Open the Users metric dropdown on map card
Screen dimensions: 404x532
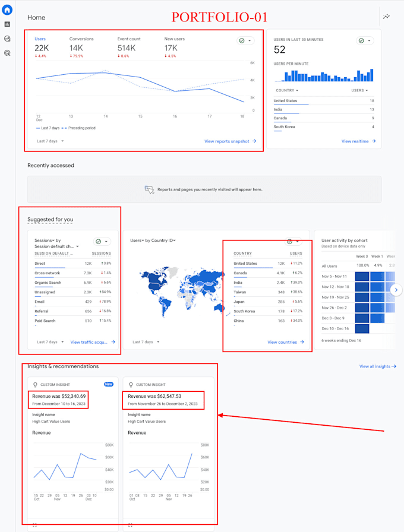[x=137, y=240]
